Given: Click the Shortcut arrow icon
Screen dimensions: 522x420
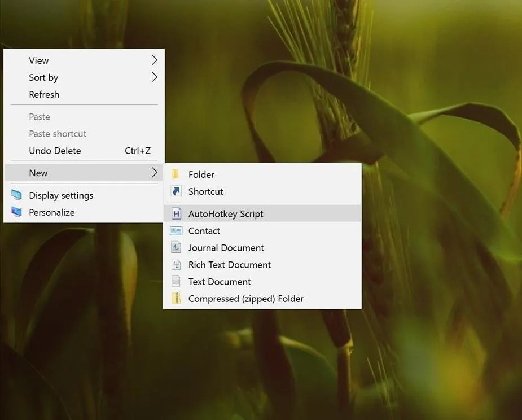Looking at the screenshot, I should pos(176,191).
